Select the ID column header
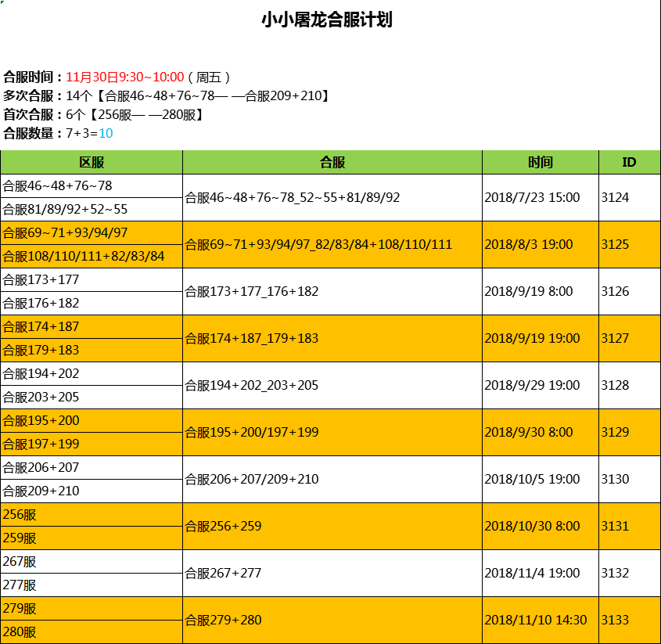 (x=629, y=162)
